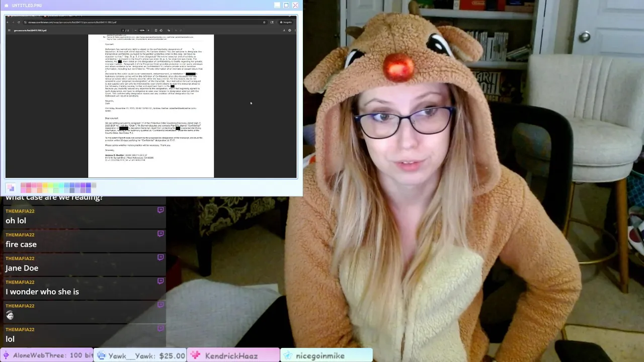Print the PDF with the printer icon

290,30
